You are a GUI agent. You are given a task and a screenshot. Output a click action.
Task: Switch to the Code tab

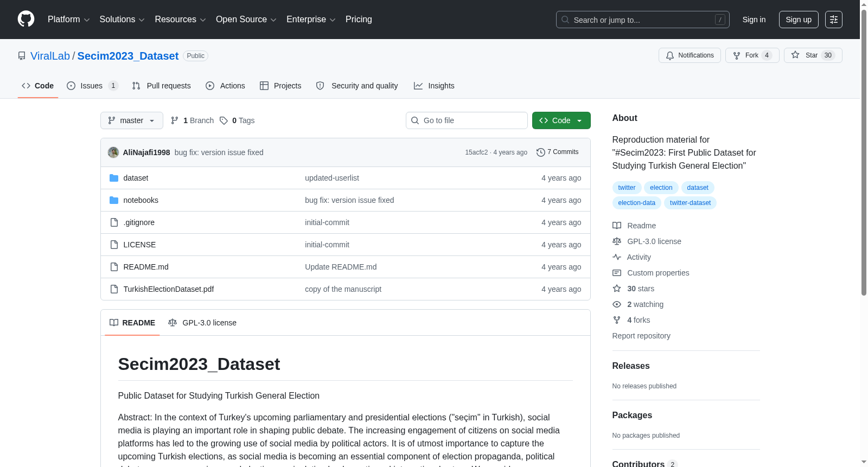[38, 86]
